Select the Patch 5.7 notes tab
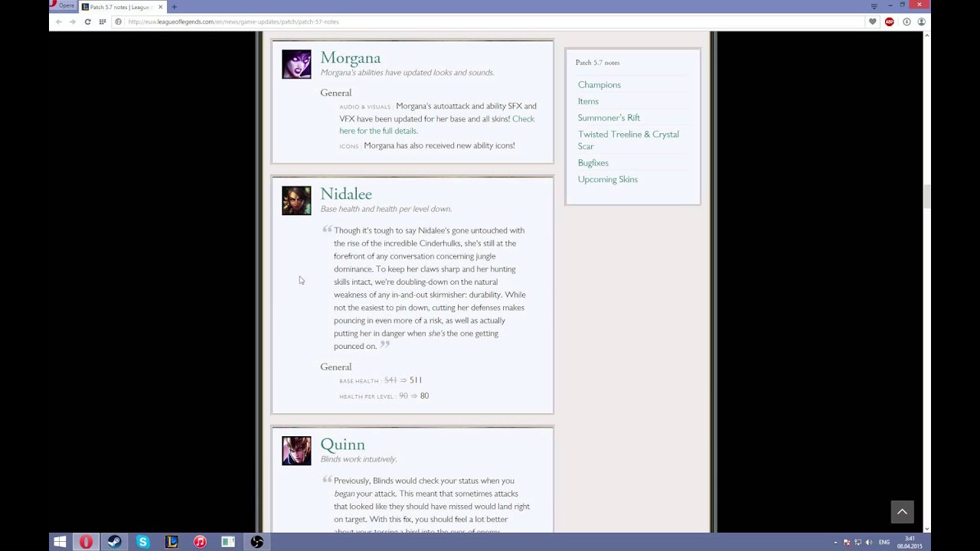 pos(122,7)
